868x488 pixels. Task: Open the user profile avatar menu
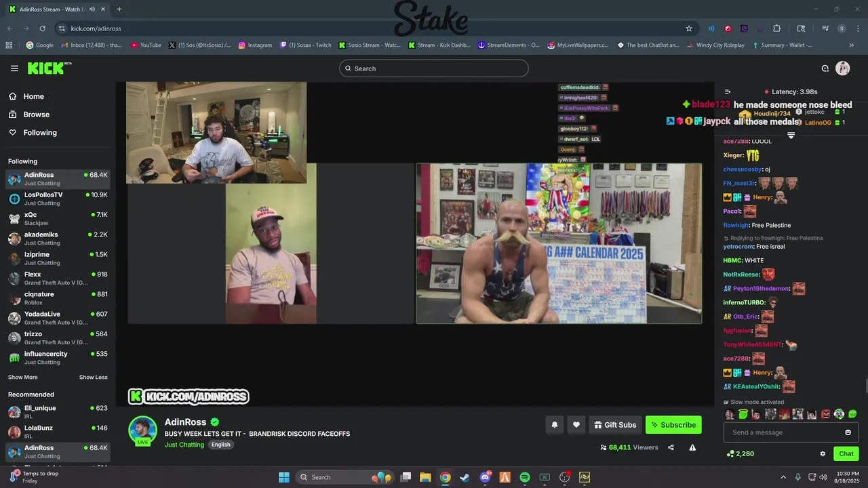pos(843,68)
